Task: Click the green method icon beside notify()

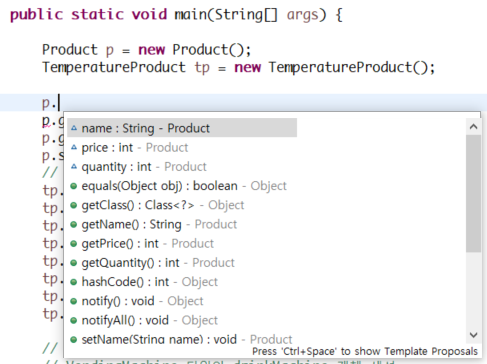Action: coord(74,301)
